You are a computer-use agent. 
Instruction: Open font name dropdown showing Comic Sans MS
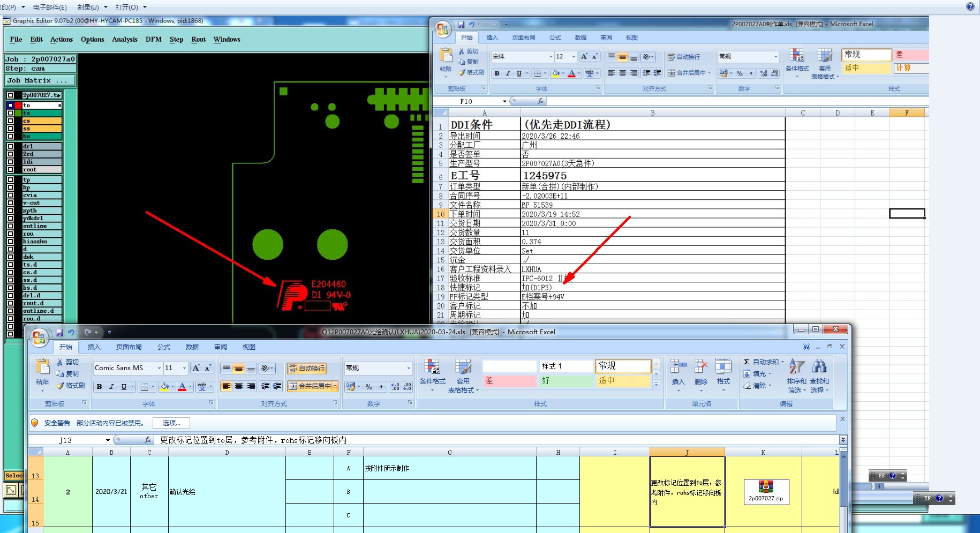tap(159, 368)
